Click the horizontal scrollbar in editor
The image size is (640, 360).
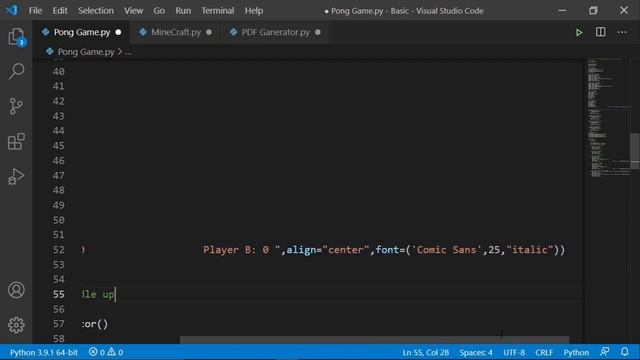point(374,340)
